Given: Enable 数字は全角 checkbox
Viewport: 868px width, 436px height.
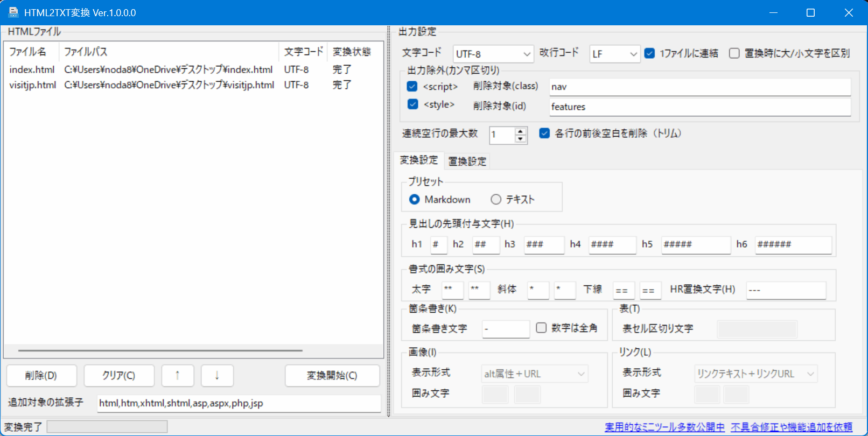Looking at the screenshot, I should point(541,328).
